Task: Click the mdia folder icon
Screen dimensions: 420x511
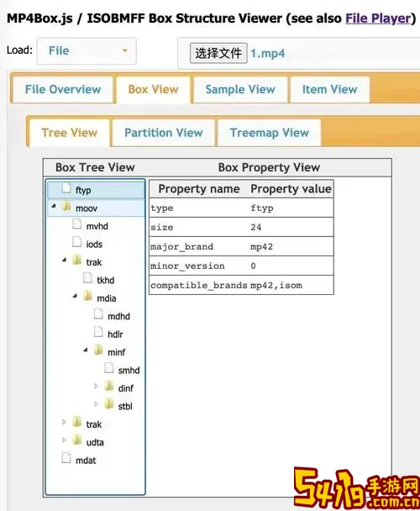Action: click(87, 297)
